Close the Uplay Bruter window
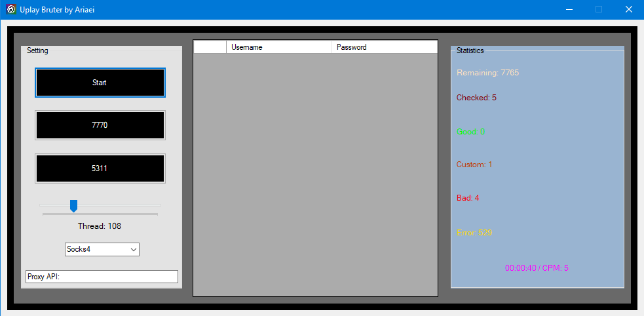This screenshot has height=316, width=644. click(629, 9)
